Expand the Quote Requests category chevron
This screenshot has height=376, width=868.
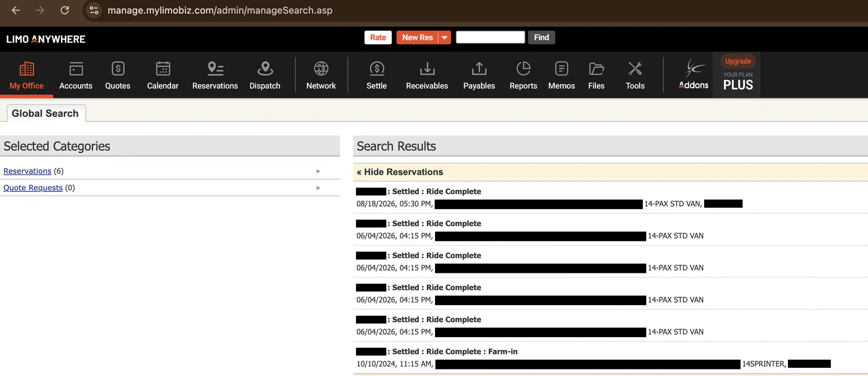[318, 188]
